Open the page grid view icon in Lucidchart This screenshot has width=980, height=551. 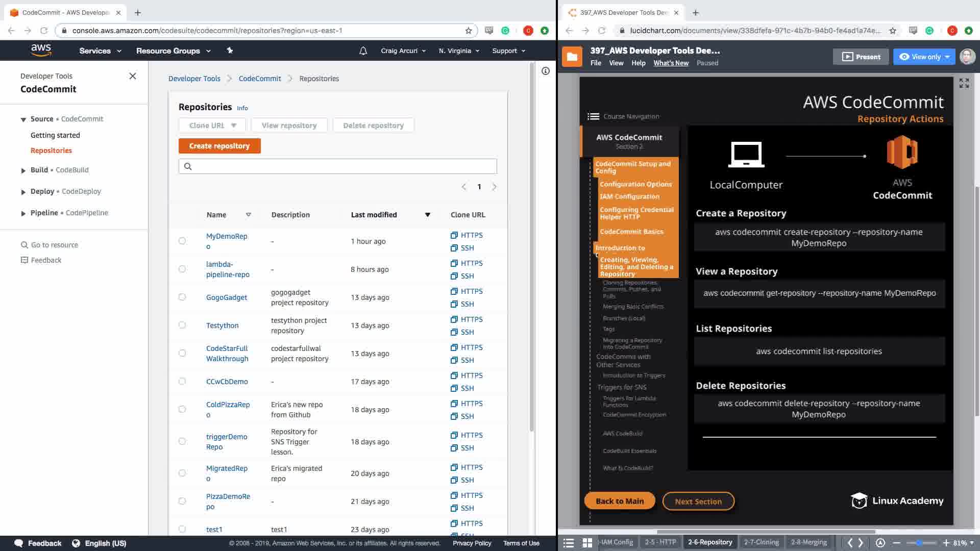[587, 543]
